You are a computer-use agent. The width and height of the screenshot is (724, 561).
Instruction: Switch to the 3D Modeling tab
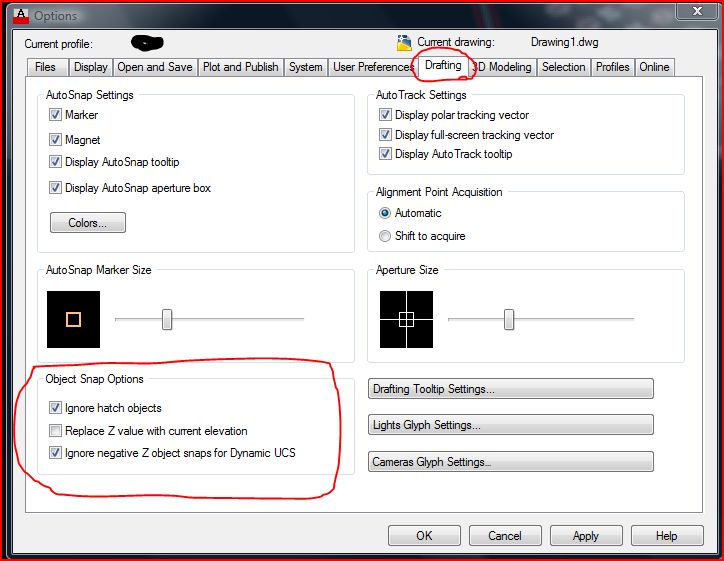503,67
